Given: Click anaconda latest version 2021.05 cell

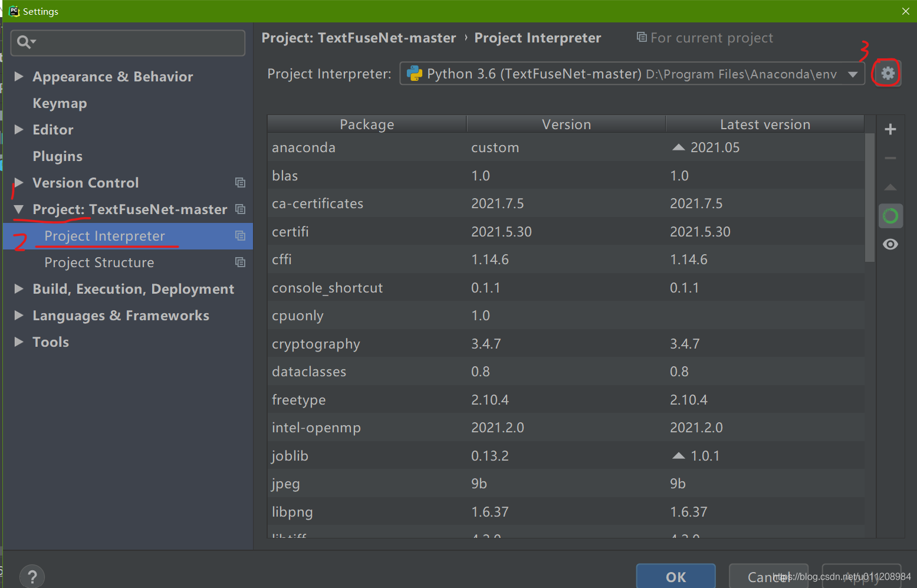Looking at the screenshot, I should 765,147.
